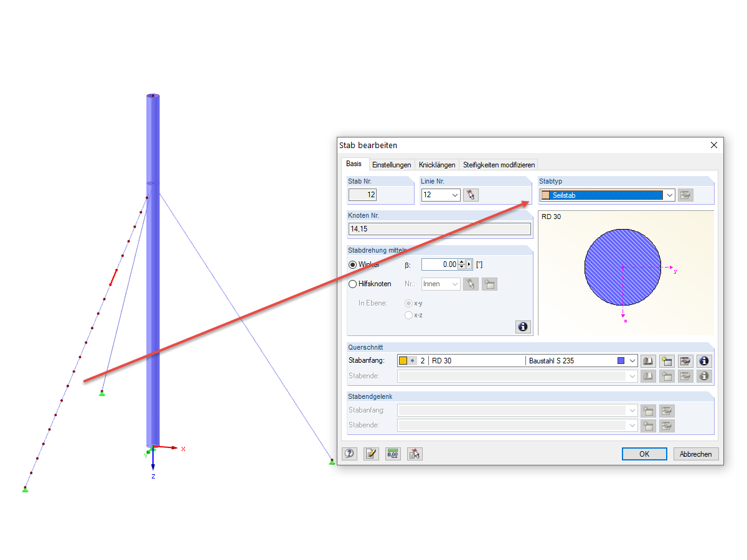Confirm dialog with OK button
The width and height of the screenshot is (747, 560).
click(x=644, y=454)
